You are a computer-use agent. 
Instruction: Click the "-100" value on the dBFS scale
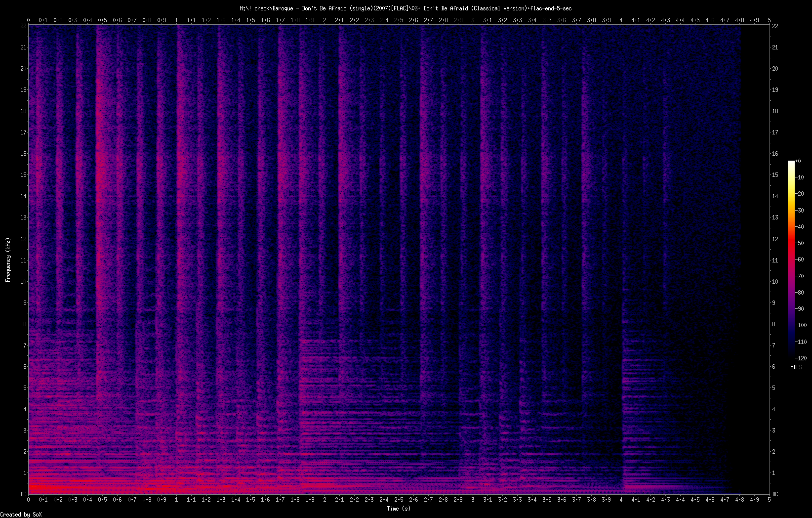[801, 325]
